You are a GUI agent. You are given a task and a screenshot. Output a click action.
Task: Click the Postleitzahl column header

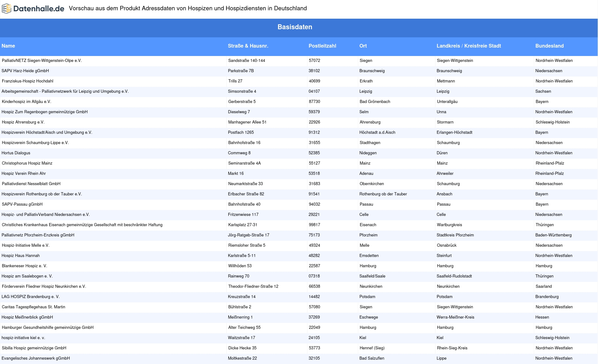(x=322, y=46)
